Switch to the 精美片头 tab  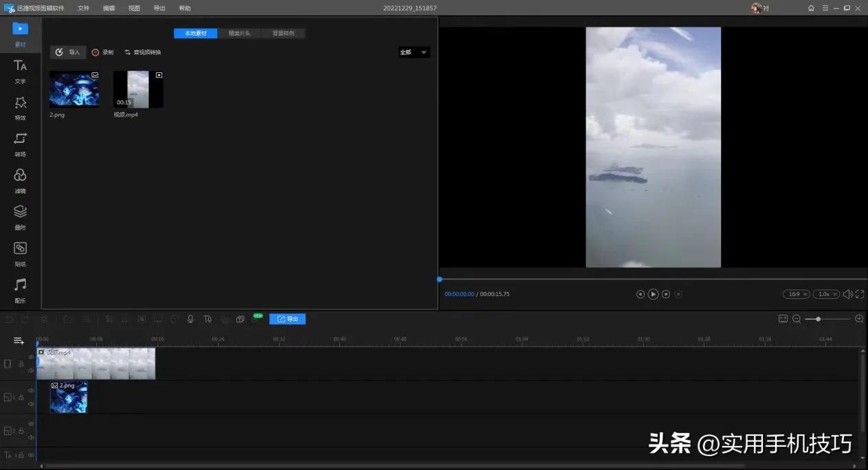point(239,32)
